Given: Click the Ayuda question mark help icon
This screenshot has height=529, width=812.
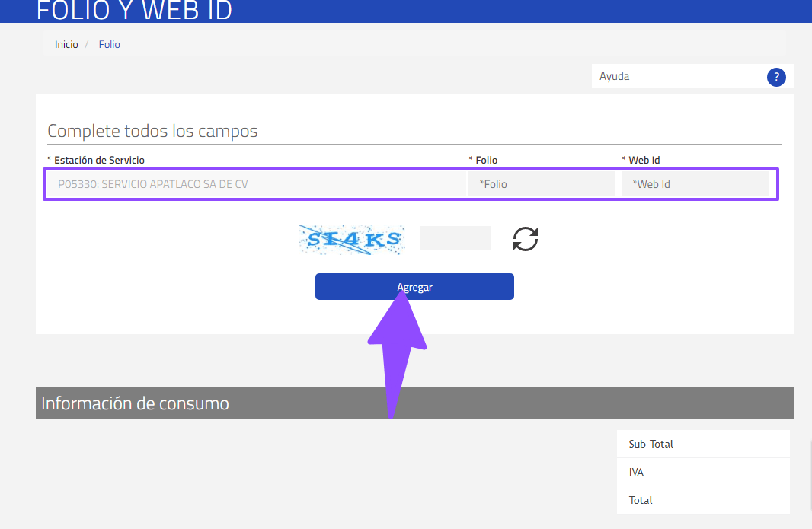Looking at the screenshot, I should [776, 77].
